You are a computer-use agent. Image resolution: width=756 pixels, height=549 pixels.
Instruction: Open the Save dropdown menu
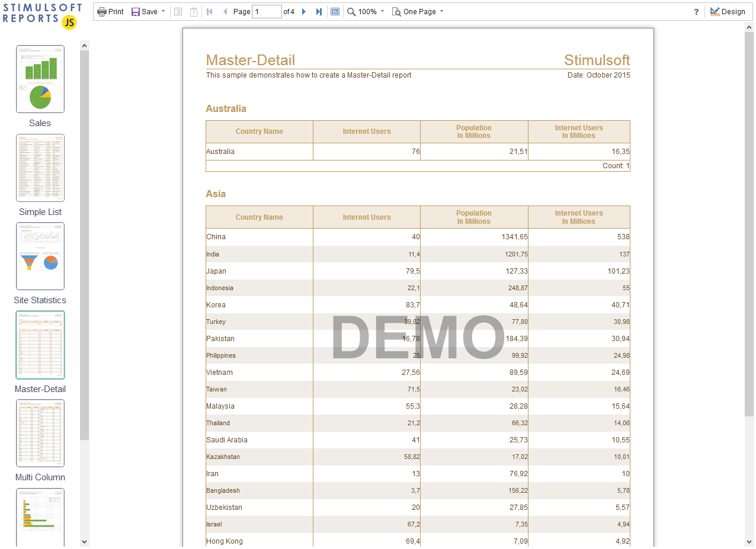click(148, 12)
